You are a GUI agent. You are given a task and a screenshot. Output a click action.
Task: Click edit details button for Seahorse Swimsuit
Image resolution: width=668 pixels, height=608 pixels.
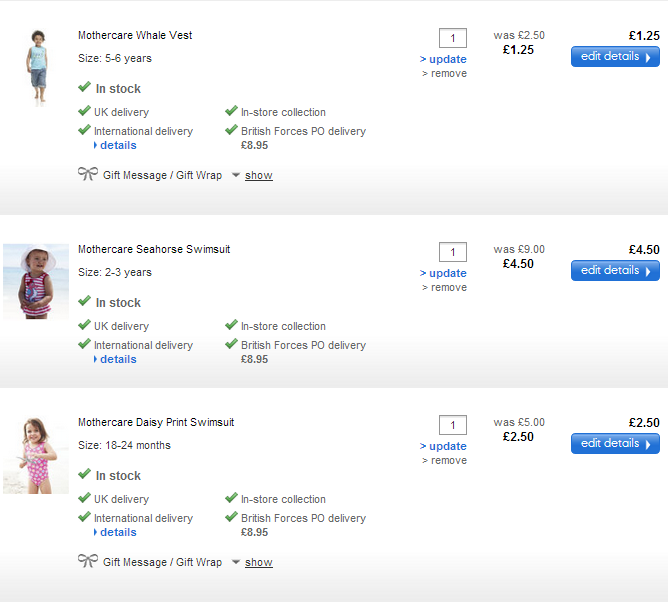615,270
